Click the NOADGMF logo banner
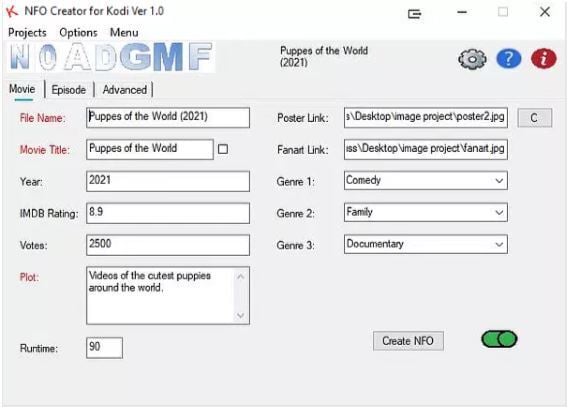Image resolution: width=568 pixels, height=409 pixels. click(x=111, y=57)
